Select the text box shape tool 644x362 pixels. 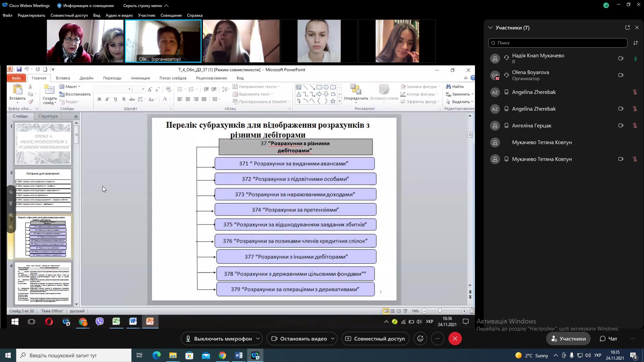(299, 87)
